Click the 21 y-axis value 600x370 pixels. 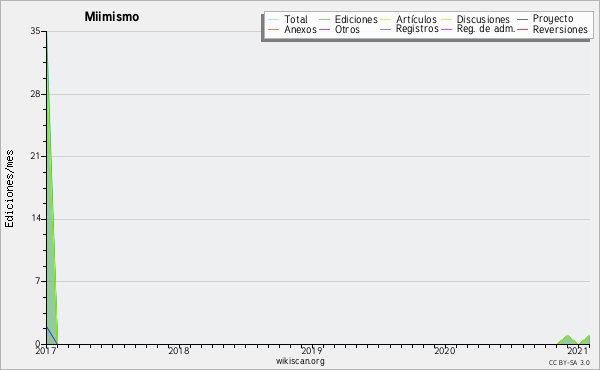[x=35, y=156]
